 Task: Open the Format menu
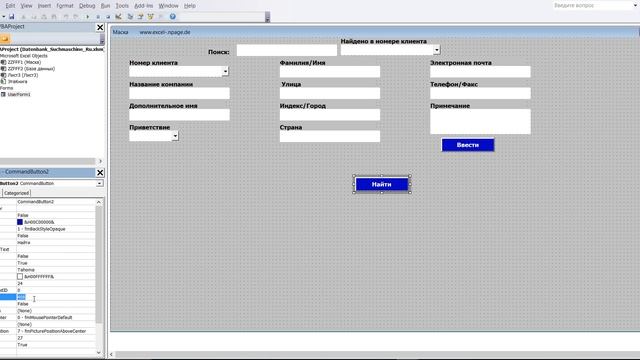65,6
